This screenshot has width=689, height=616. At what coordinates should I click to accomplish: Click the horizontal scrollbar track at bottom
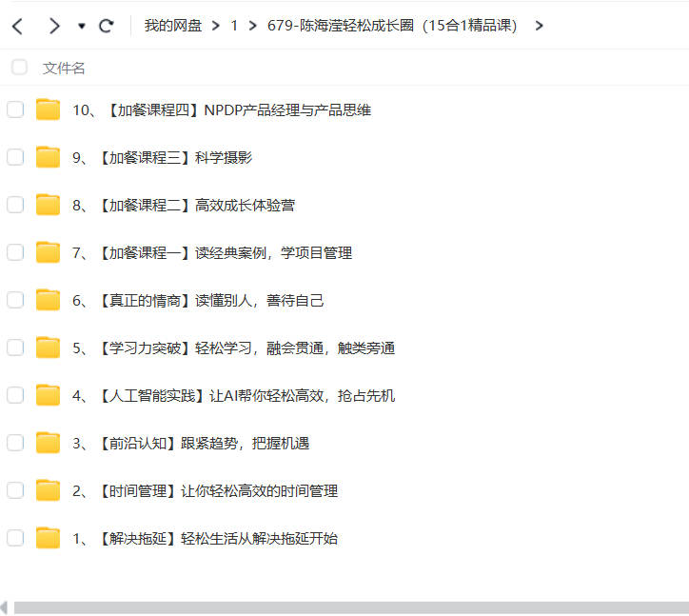pyautogui.click(x=351, y=607)
